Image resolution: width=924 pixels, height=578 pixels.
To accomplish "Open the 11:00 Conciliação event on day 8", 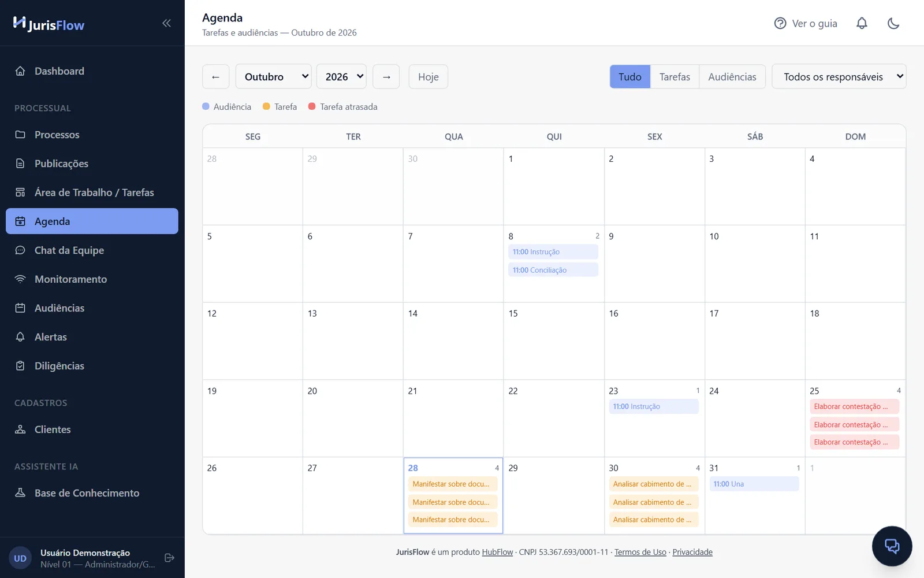I will pyautogui.click(x=553, y=270).
